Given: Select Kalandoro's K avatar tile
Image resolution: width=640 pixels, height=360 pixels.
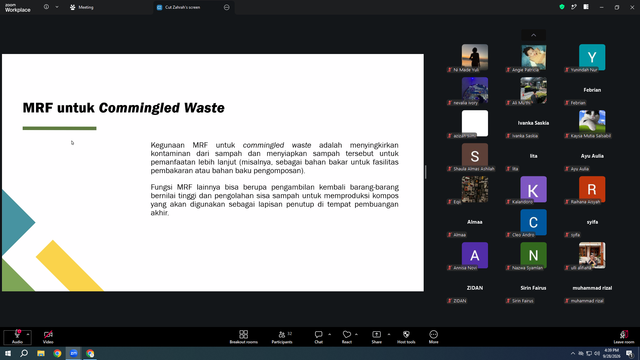Looking at the screenshot, I should click(x=533, y=190).
